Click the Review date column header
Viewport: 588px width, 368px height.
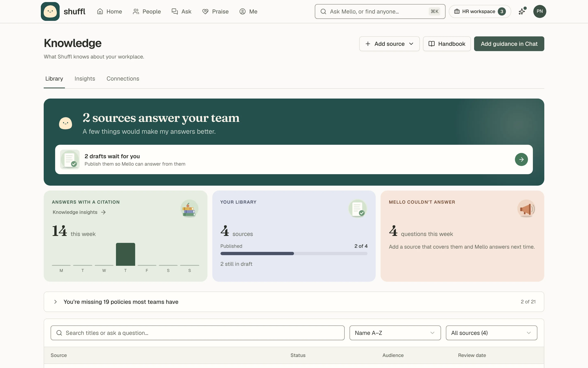pos(472,355)
